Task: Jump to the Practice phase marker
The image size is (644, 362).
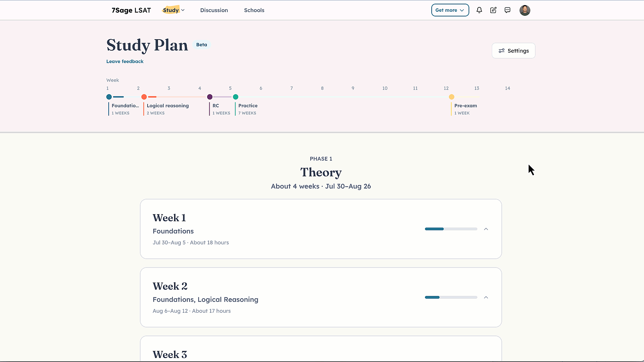Action: click(x=236, y=97)
